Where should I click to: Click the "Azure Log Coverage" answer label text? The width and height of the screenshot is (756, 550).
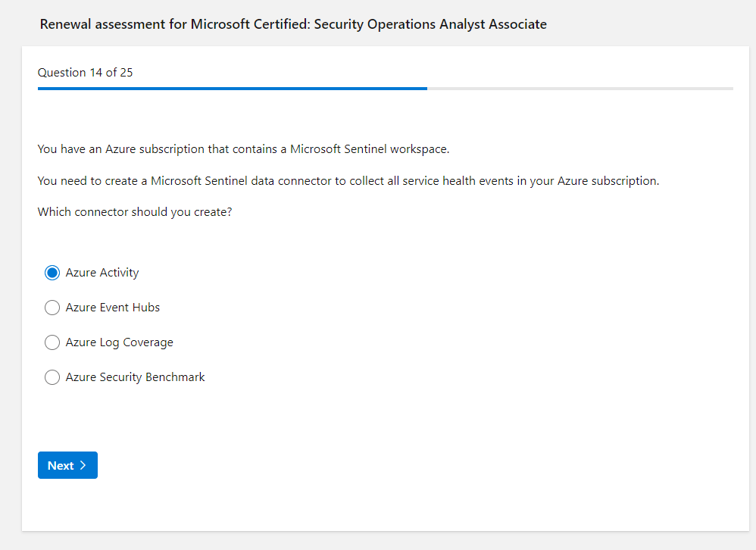tap(120, 342)
